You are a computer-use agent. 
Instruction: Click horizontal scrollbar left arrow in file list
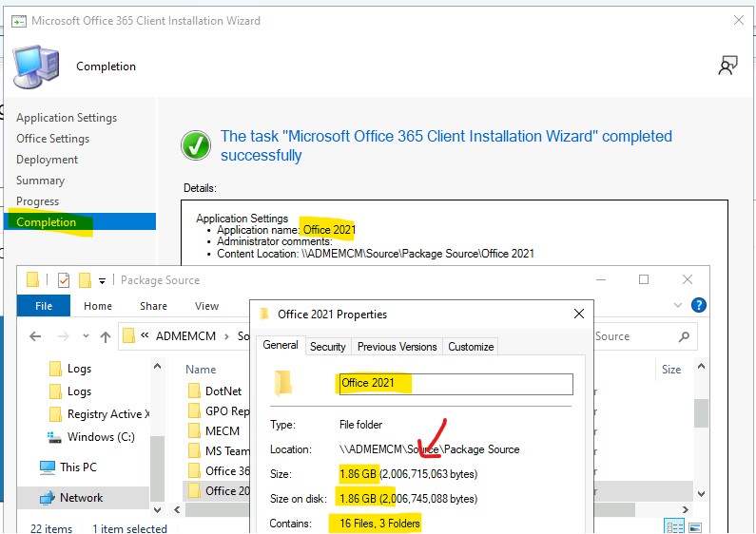coord(177,509)
